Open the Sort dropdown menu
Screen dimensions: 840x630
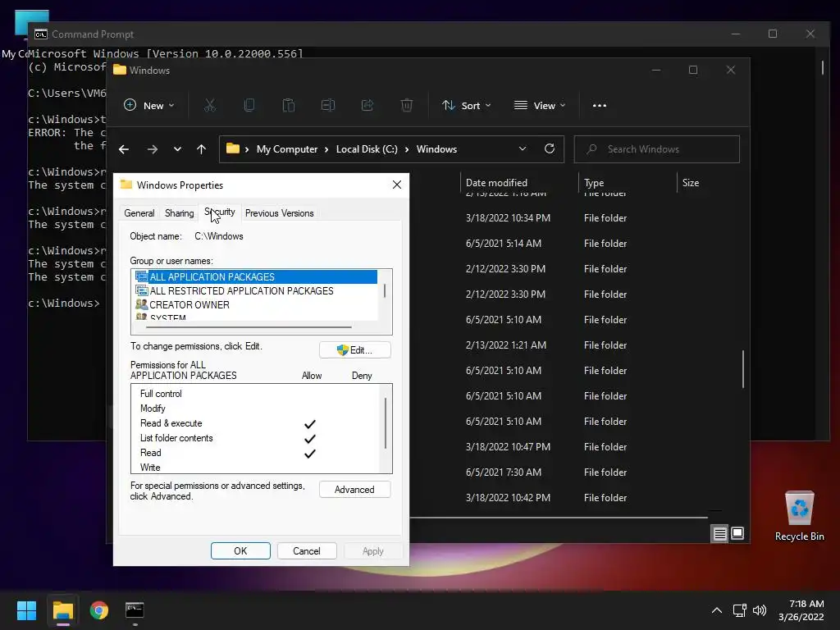[466, 106]
